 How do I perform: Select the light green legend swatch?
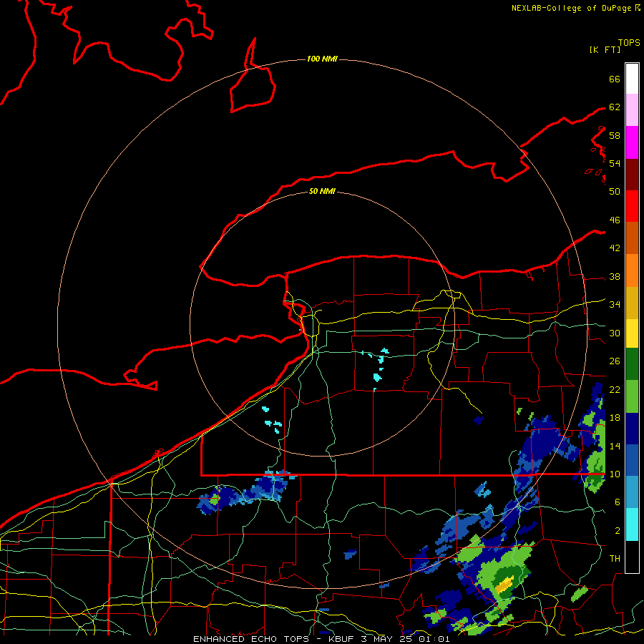632,396
